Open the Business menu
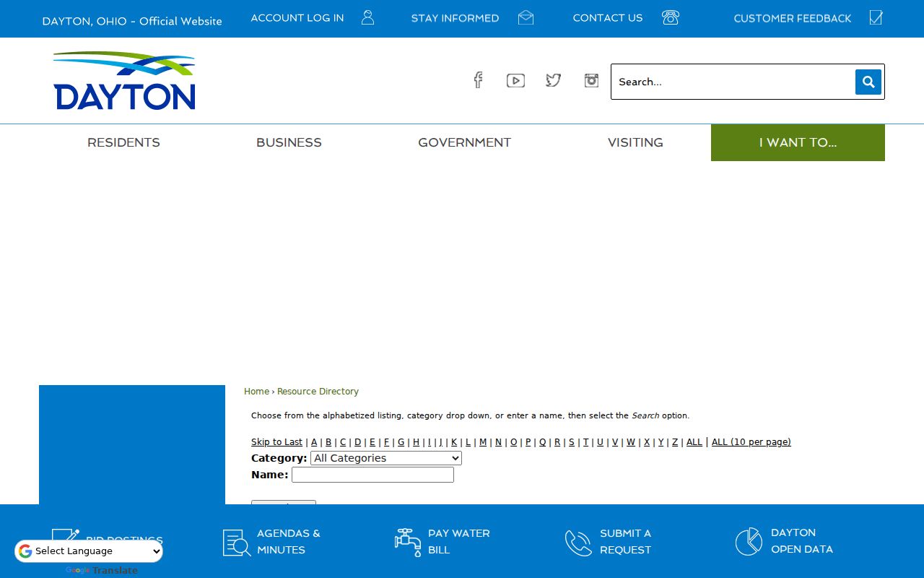Viewport: 924px width, 578px height. tap(289, 142)
